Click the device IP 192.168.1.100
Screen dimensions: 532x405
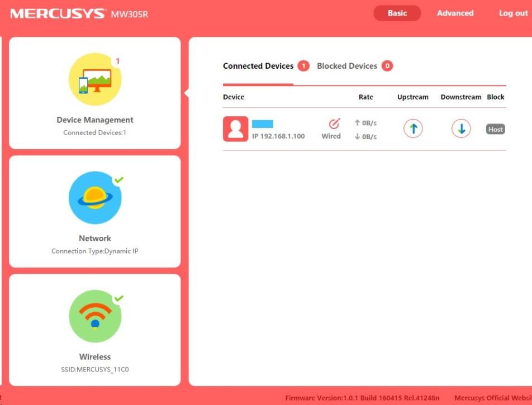(278, 136)
